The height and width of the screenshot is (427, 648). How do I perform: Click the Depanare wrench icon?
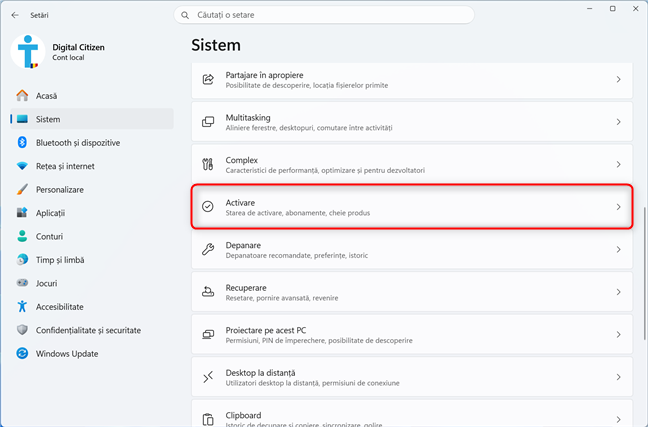(208, 249)
